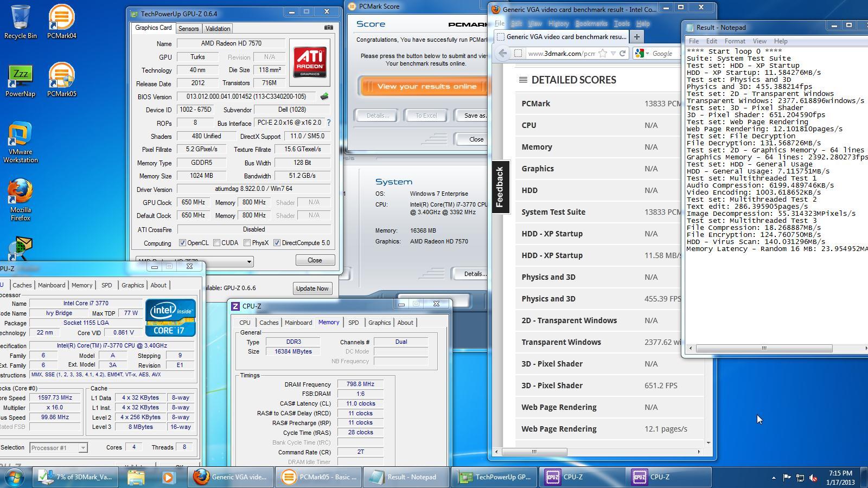Image resolution: width=868 pixels, height=488 pixels.
Task: Open VMware Workstation desktop shortcut
Action: point(20,142)
